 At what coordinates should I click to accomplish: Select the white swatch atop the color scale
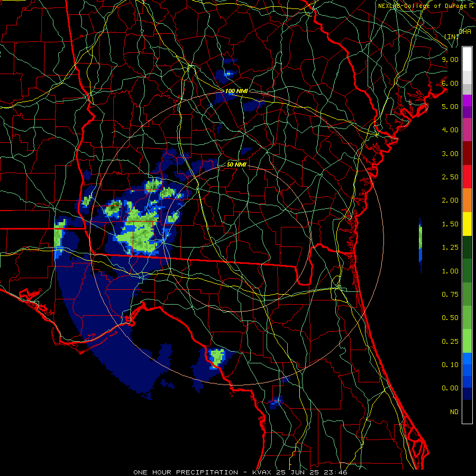click(467, 59)
